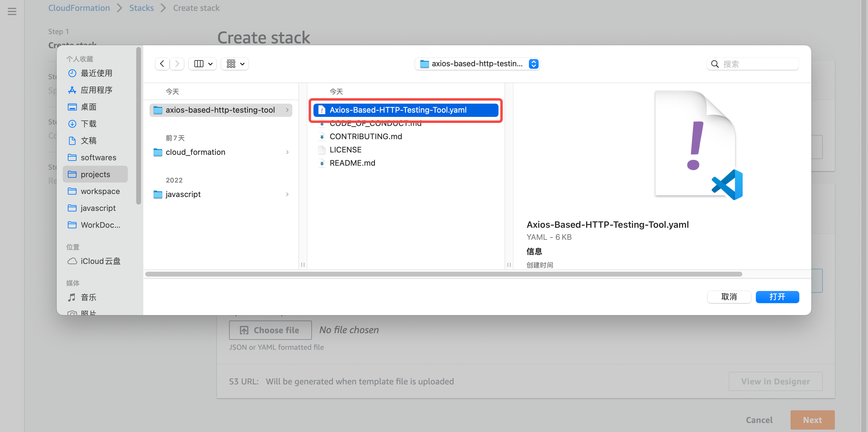Click the clock icon beside 最近使用
Image resolution: width=868 pixels, height=432 pixels.
(x=72, y=73)
